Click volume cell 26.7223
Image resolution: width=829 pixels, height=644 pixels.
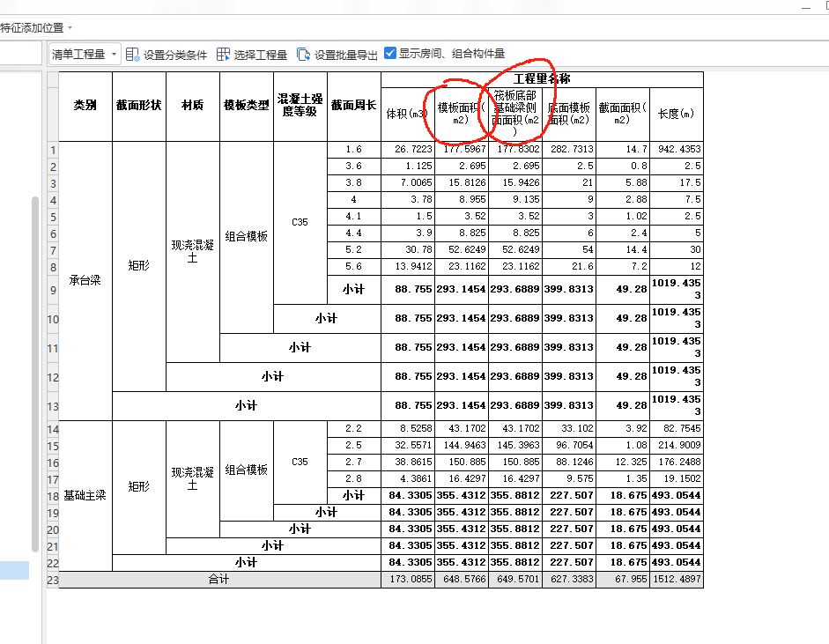(408, 150)
